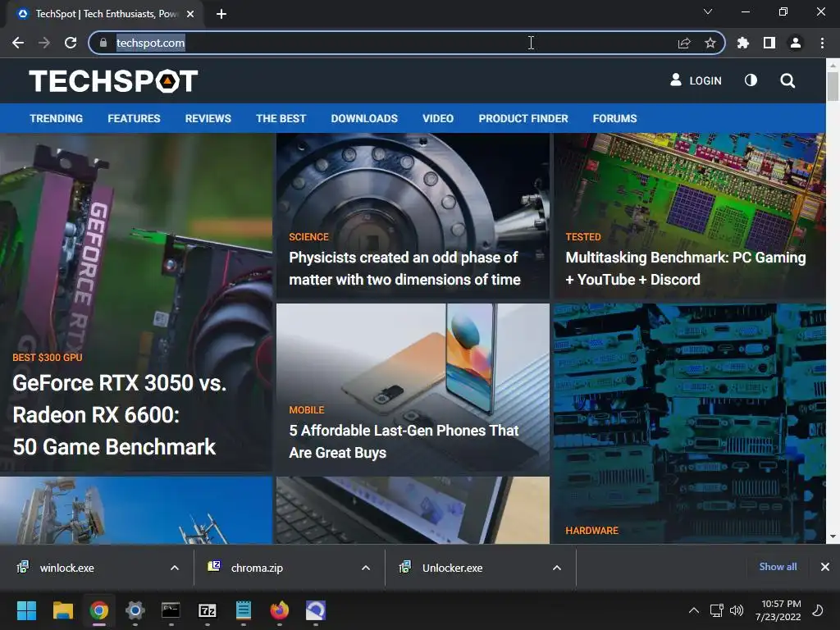Click the TechSpot logo
Image resolution: width=840 pixels, height=630 pixels.
point(113,81)
